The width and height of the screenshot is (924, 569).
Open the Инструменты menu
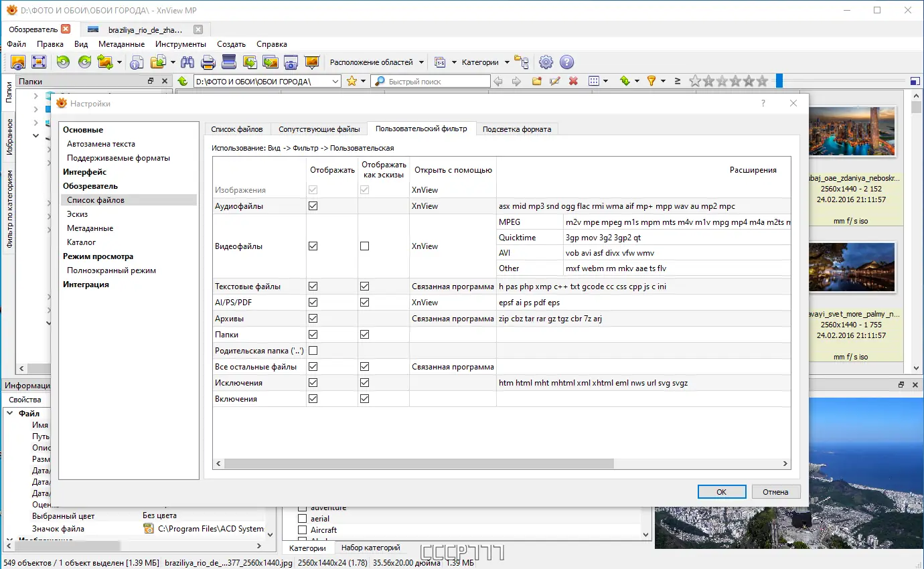pyautogui.click(x=181, y=44)
